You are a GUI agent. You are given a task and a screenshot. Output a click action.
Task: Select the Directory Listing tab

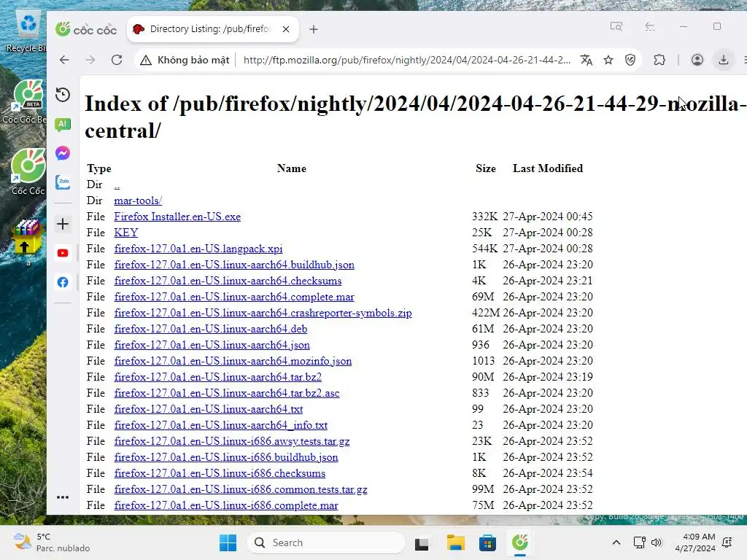point(212,29)
